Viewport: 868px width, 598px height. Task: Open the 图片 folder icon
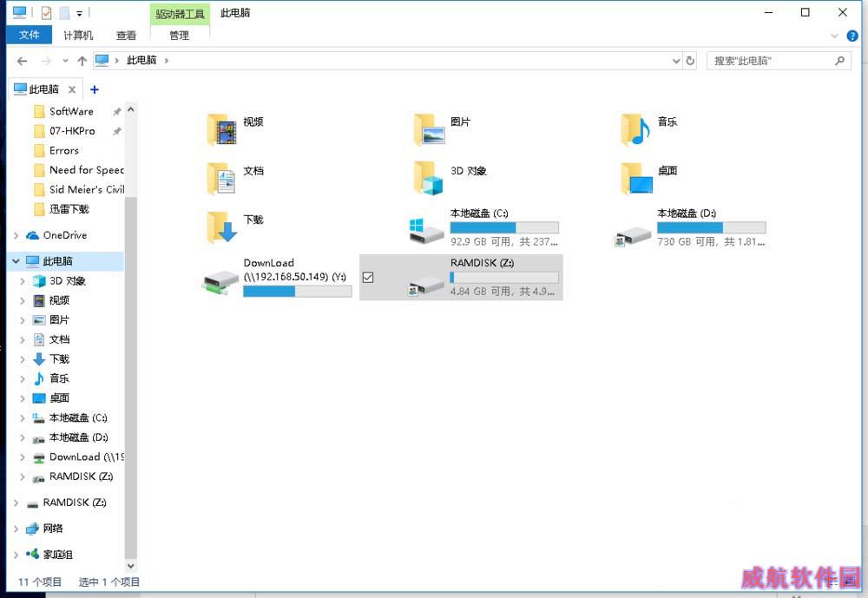click(429, 129)
